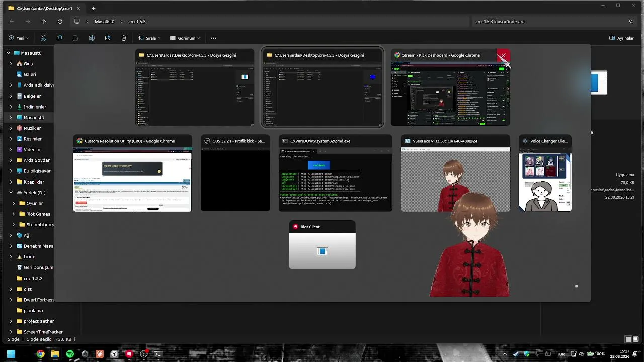Refresh the cru-1.5.3 folder view
Viewport: 644px width, 362px height.
click(60, 22)
